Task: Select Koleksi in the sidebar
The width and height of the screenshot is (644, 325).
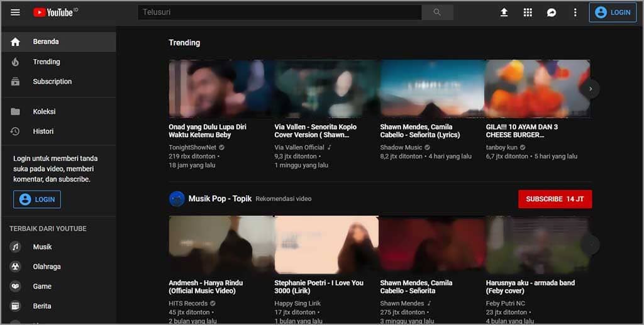Action: (x=58, y=112)
